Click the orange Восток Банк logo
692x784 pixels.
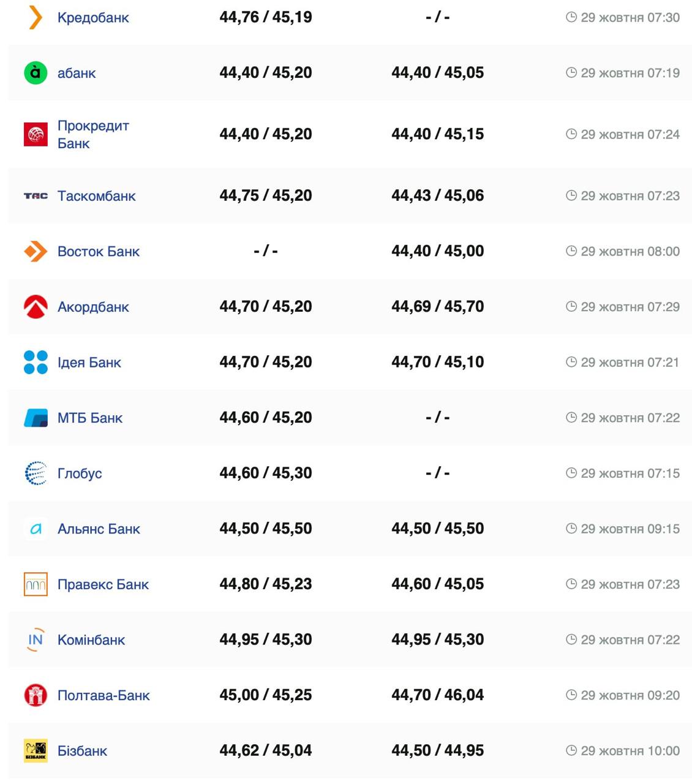pos(36,251)
